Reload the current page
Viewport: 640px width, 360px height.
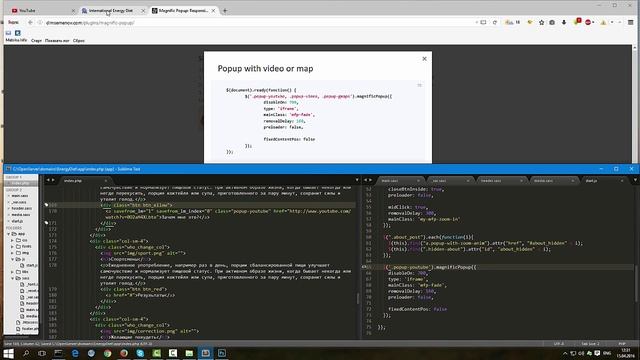point(495,22)
